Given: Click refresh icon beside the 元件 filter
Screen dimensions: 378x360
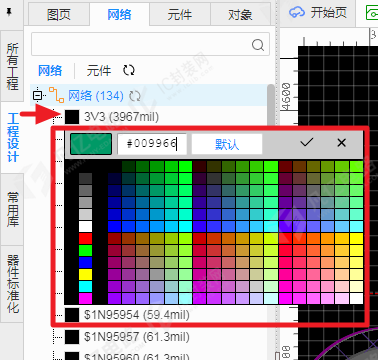Looking at the screenshot, I should 129,70.
